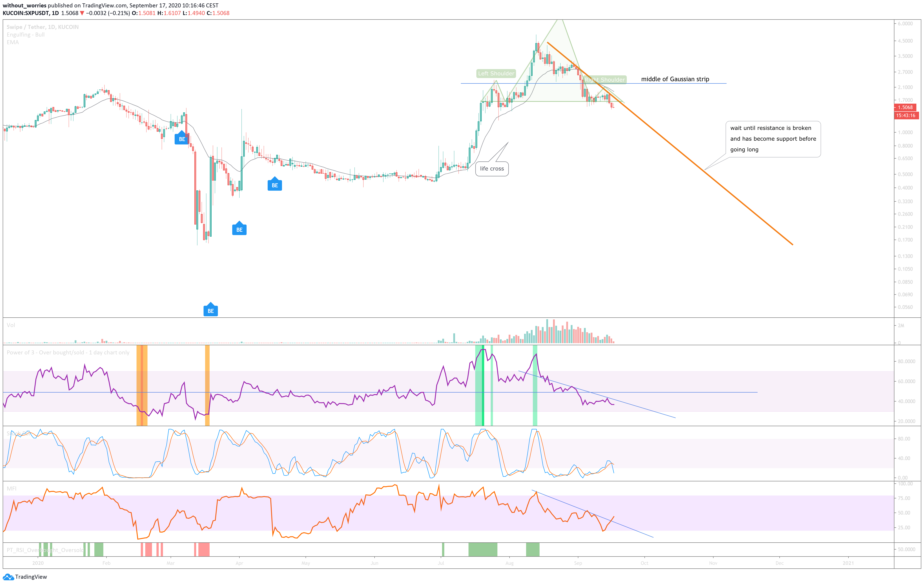Click the 25.00 level on the MFI axis
The height and width of the screenshot is (585, 924).
click(904, 527)
